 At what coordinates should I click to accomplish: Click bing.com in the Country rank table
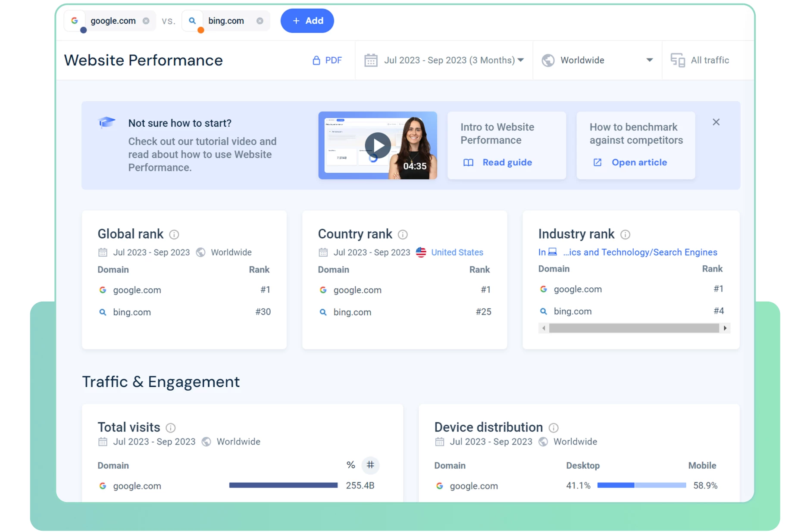point(352,312)
